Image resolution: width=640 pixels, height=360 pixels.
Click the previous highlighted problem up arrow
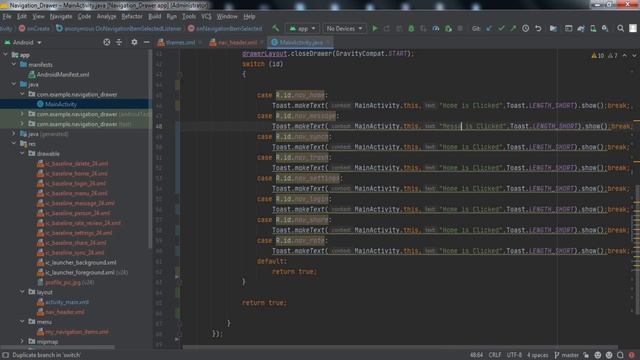click(624, 56)
